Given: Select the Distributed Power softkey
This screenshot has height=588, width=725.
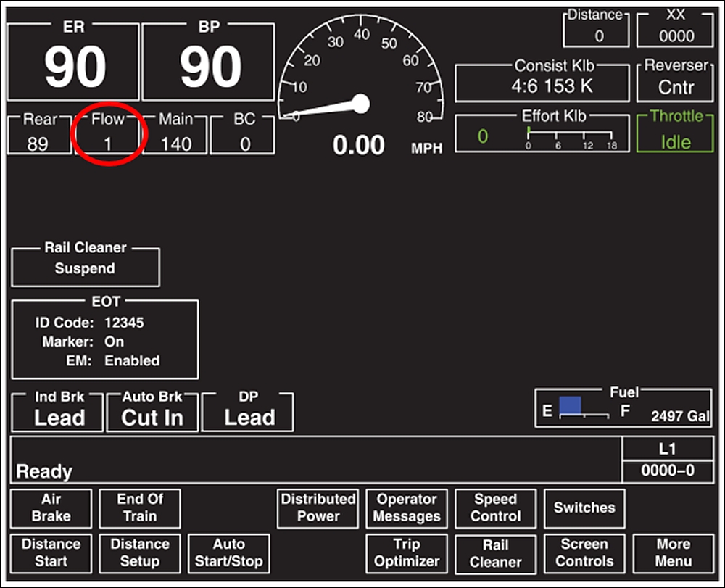Looking at the screenshot, I should pos(318,508).
